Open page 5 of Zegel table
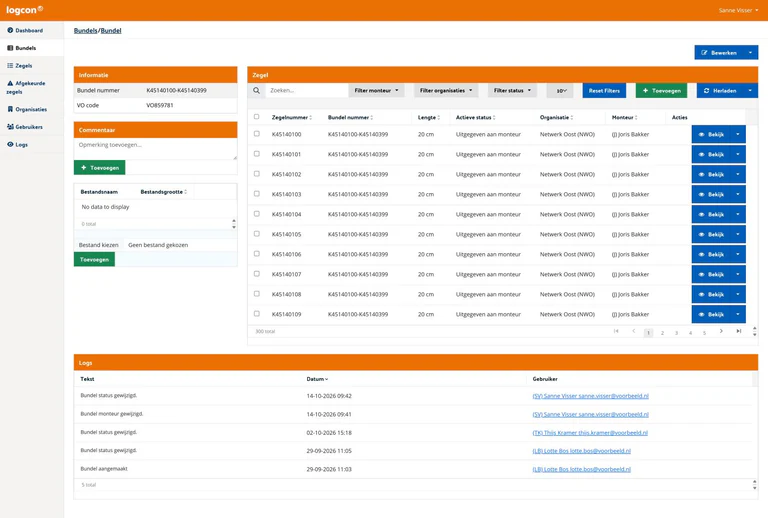 704,333
